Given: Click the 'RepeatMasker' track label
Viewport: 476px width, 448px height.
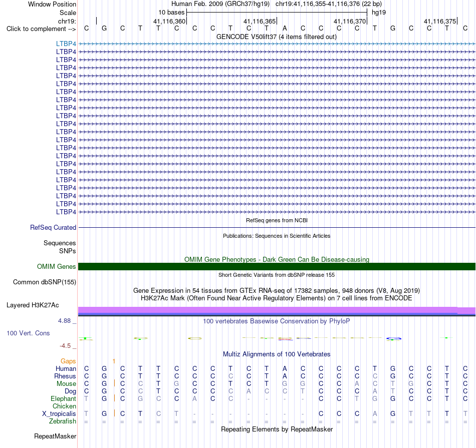Looking at the screenshot, I should tap(55, 436).
